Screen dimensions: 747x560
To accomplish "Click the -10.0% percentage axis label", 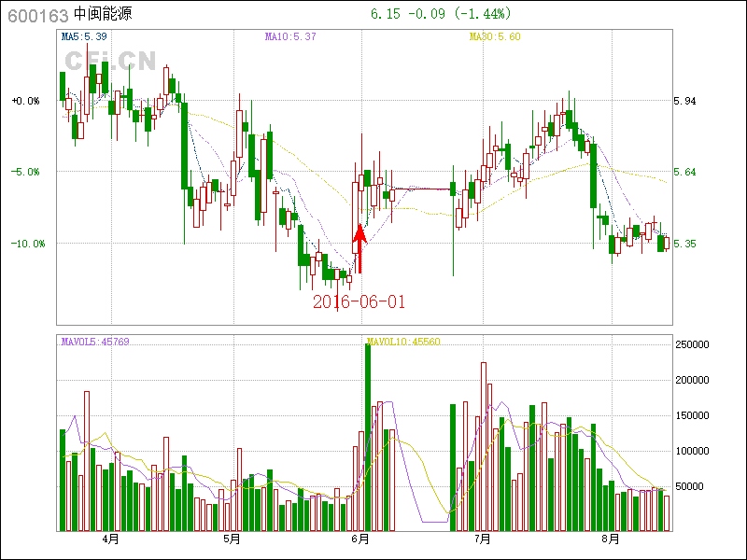I will click(x=26, y=244).
